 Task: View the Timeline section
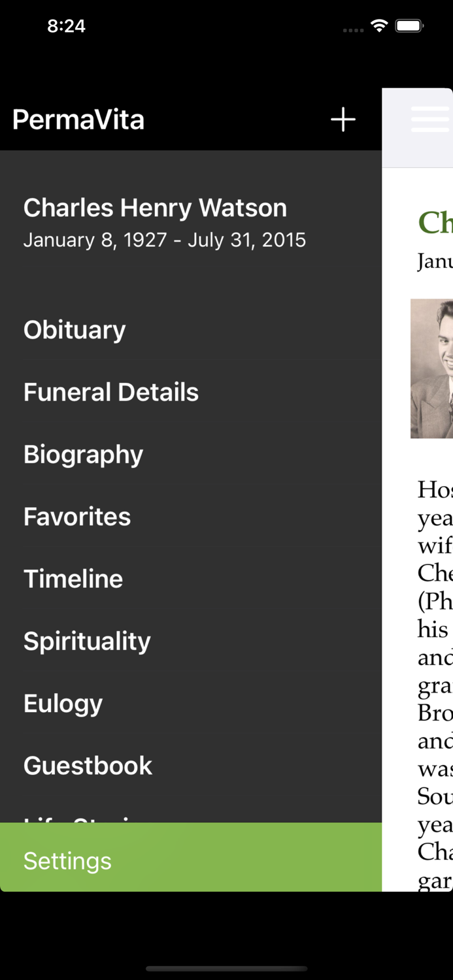(x=73, y=579)
